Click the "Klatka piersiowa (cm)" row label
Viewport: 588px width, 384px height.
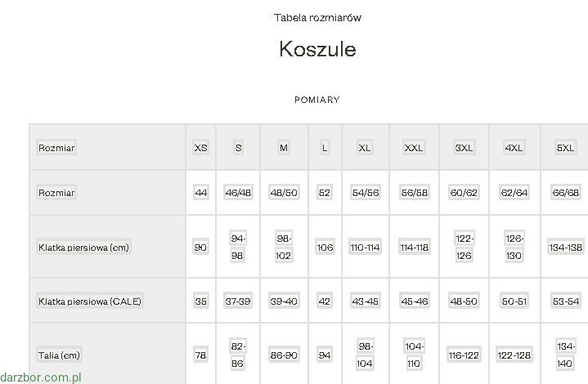click(x=83, y=248)
